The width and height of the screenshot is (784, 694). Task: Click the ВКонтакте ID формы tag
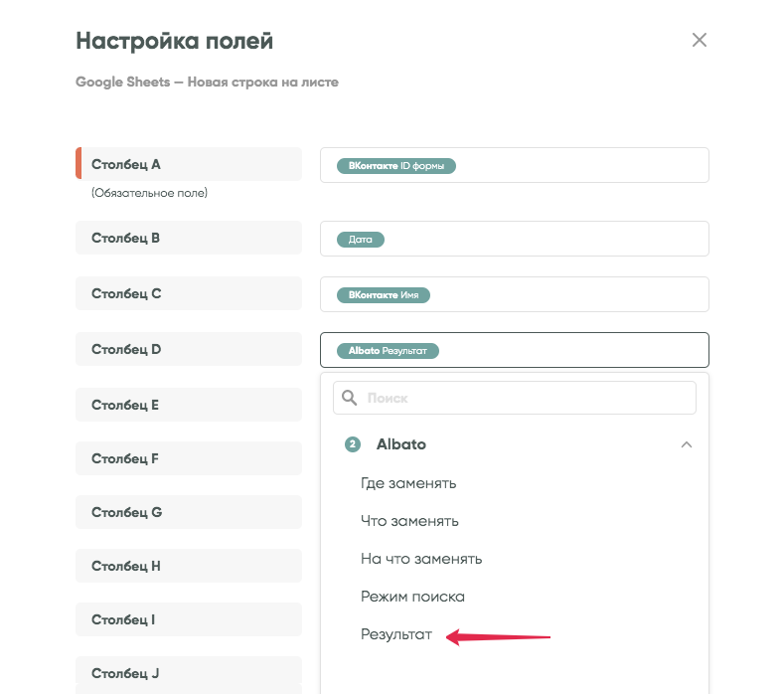tap(395, 166)
